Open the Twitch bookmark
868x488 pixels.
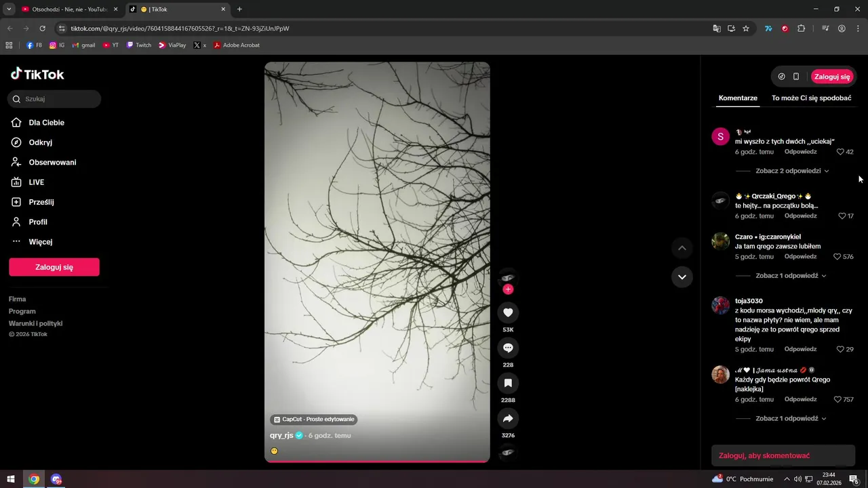point(139,45)
